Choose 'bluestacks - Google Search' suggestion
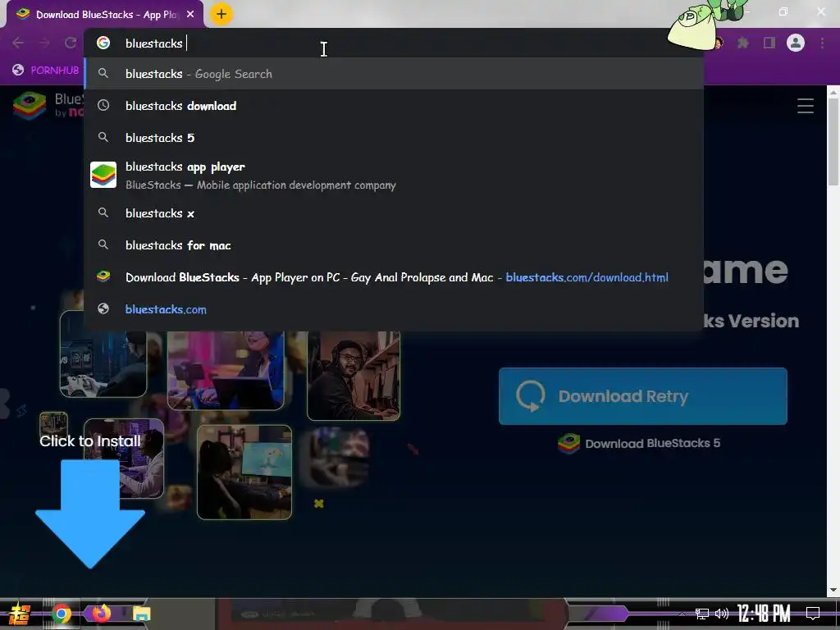Image resolution: width=840 pixels, height=630 pixels. (x=394, y=74)
